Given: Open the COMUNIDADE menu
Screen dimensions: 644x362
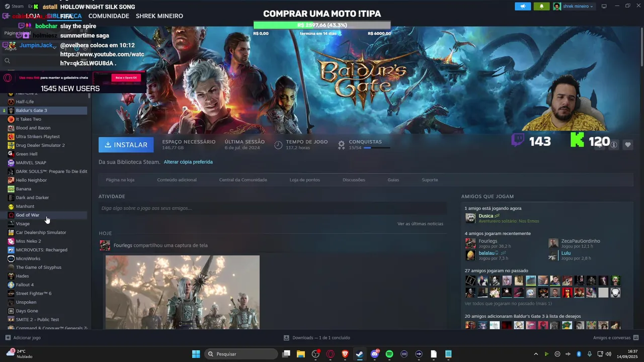Looking at the screenshot, I should click(x=109, y=16).
